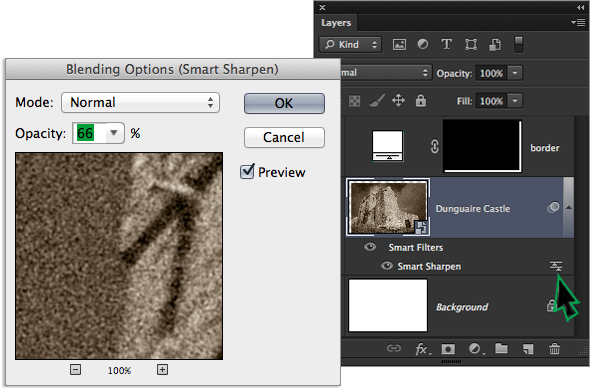Open Fill dropdown arrow
Image resolution: width=590 pixels, height=388 pixels.
tap(515, 101)
